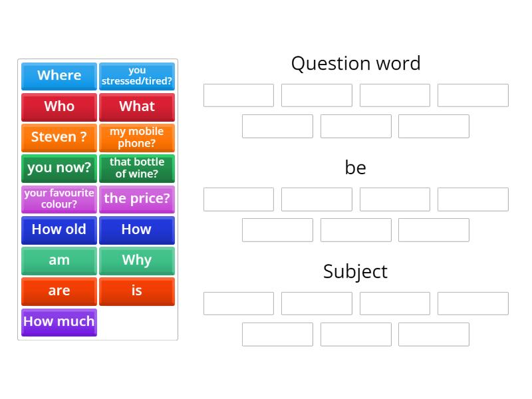
Task: Select the 'your favourite colour?' tile
Action: pyautogui.click(x=59, y=199)
